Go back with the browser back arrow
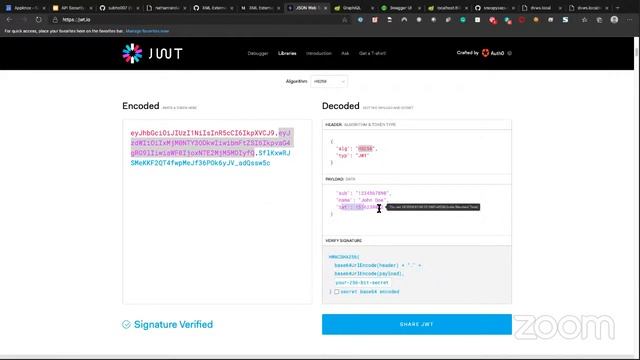The width and height of the screenshot is (640, 360). pyautogui.click(x=9, y=20)
